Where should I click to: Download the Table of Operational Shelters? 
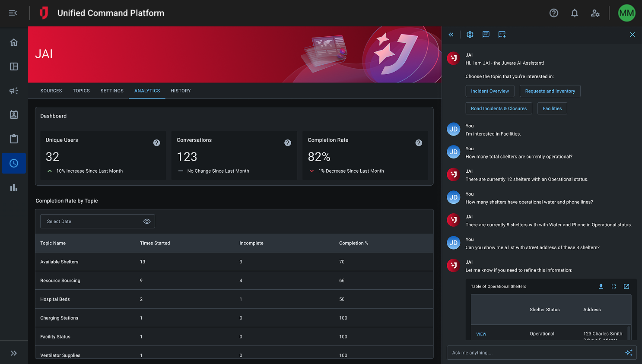[601, 287]
